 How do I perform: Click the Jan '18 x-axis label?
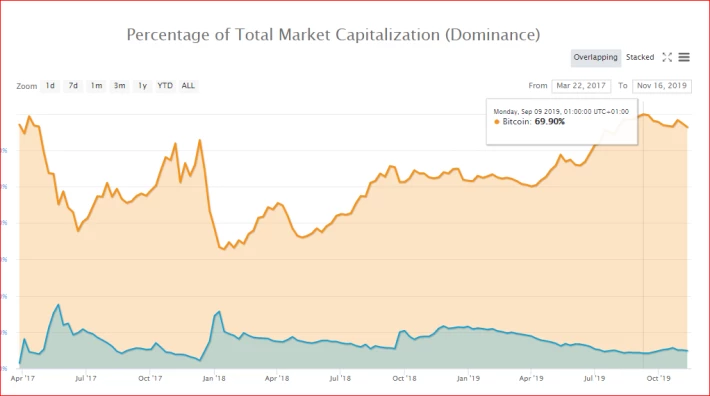214,378
